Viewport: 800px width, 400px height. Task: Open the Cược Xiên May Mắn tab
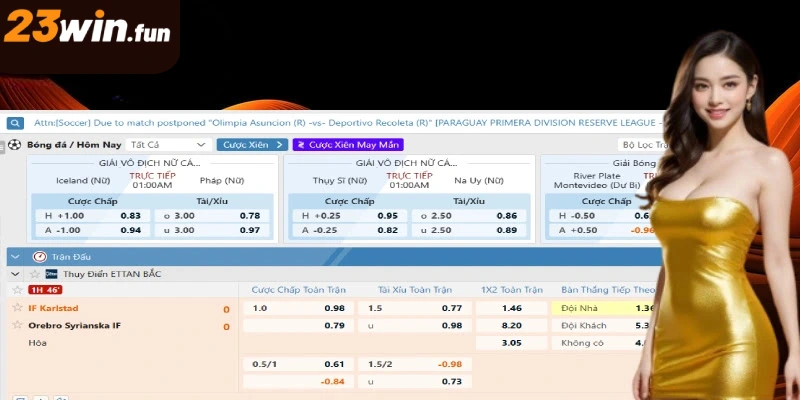tap(348, 145)
